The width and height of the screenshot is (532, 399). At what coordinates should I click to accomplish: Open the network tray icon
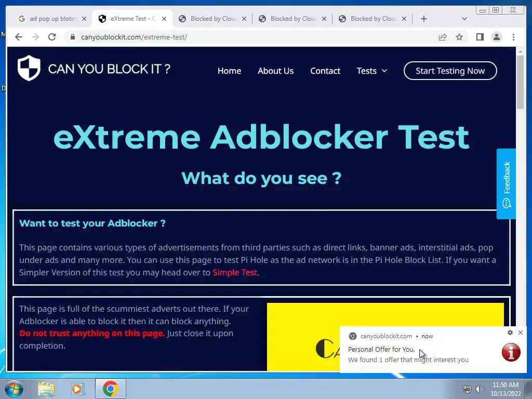[x=467, y=389]
